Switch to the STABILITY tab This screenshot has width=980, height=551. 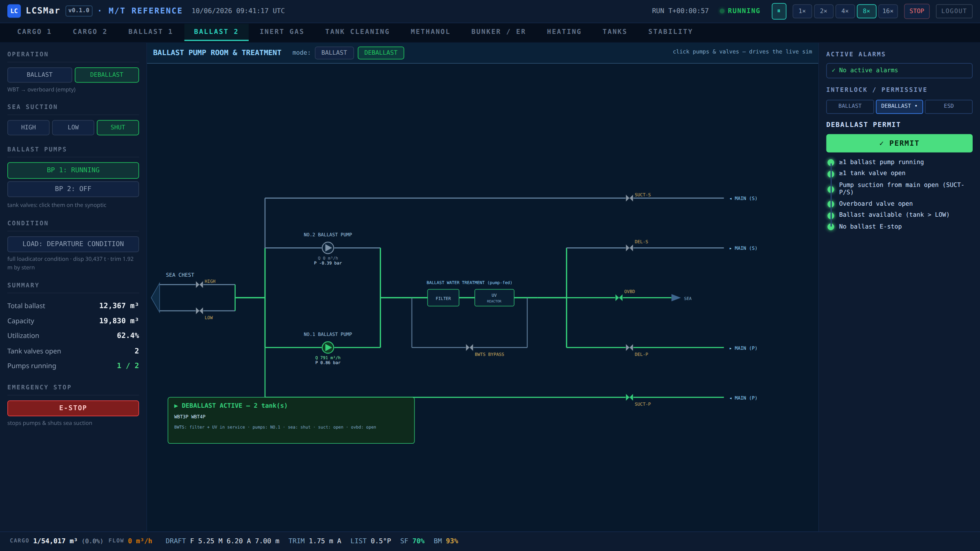click(x=670, y=32)
